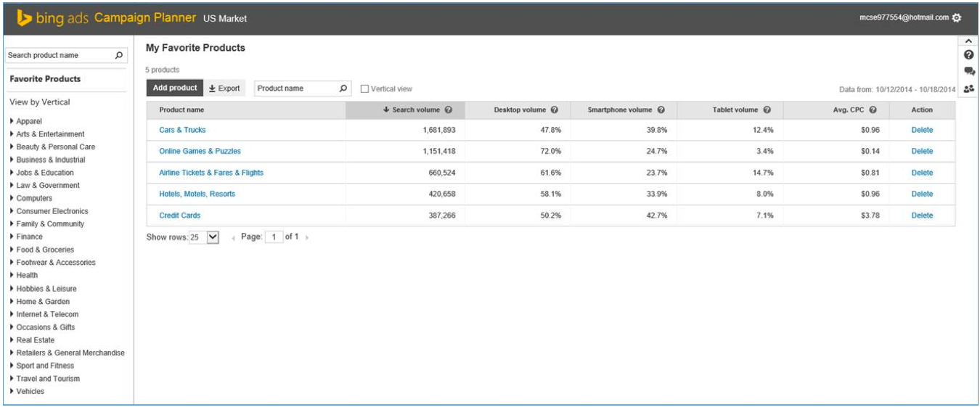Sort by the Product name column header

tap(246, 110)
